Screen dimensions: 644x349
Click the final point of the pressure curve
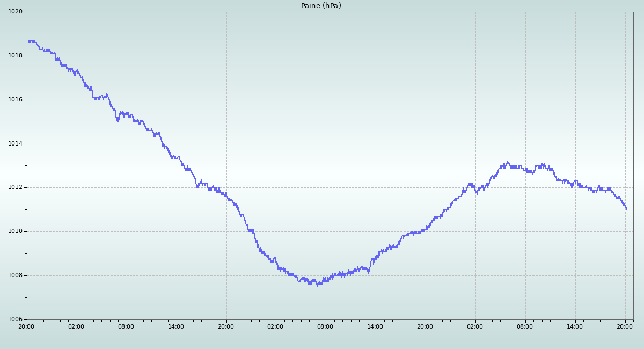pos(626,208)
